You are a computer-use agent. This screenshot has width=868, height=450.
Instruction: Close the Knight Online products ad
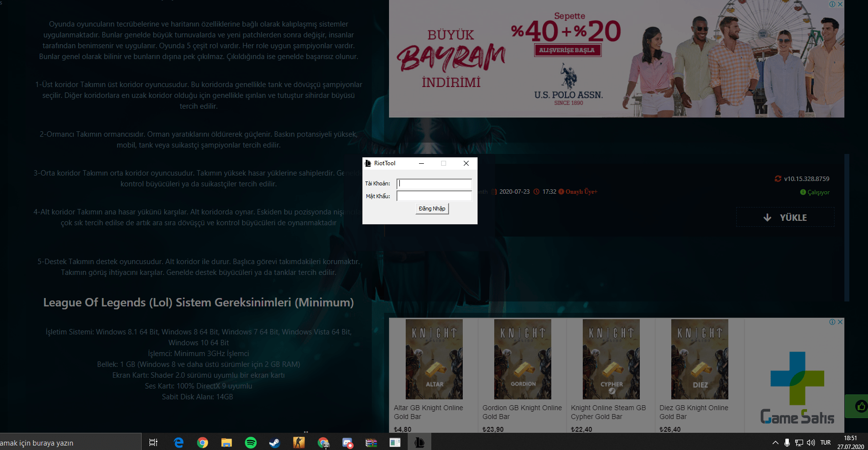coord(840,322)
